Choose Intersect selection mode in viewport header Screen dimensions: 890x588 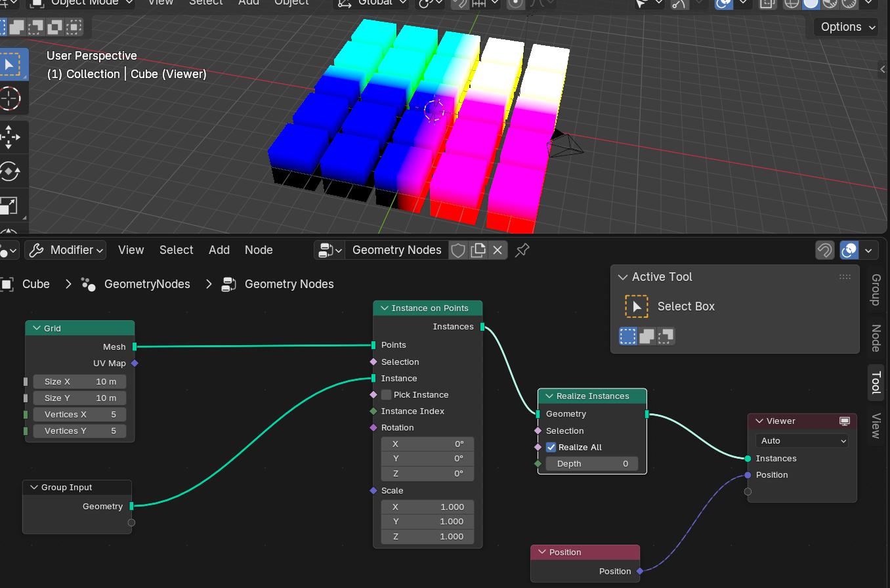click(74, 27)
